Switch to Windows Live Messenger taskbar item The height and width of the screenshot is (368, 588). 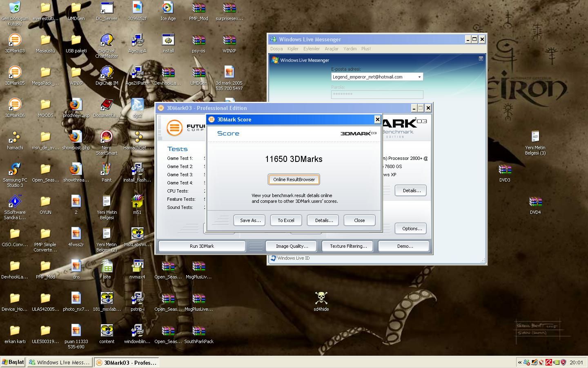tap(60, 362)
